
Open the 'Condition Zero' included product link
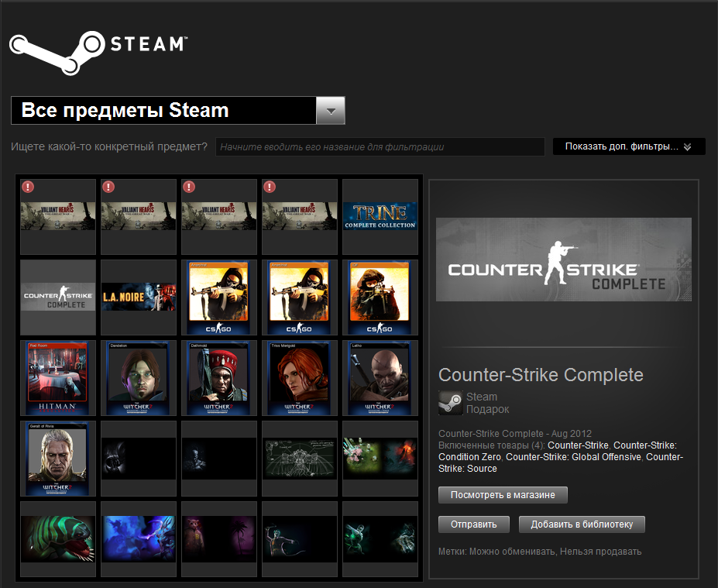469,456
